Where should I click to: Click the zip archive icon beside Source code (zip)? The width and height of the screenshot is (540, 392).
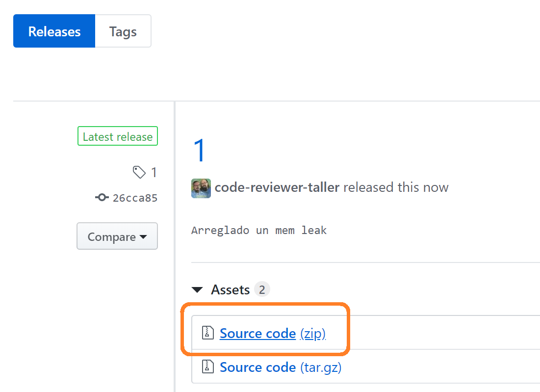208,332
